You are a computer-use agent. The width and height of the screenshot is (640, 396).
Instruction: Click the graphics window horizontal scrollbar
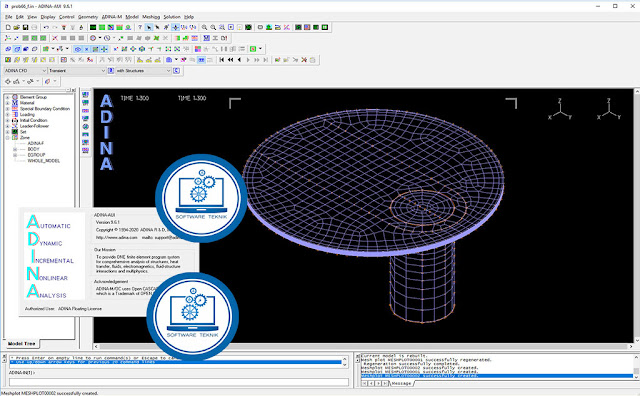click(x=363, y=346)
